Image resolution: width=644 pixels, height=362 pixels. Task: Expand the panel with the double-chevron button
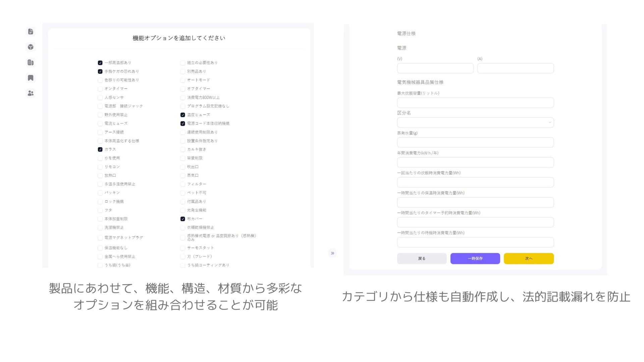pyautogui.click(x=332, y=253)
